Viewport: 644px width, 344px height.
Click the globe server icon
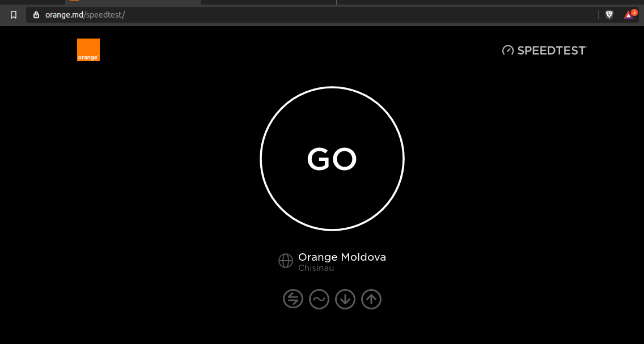point(286,261)
